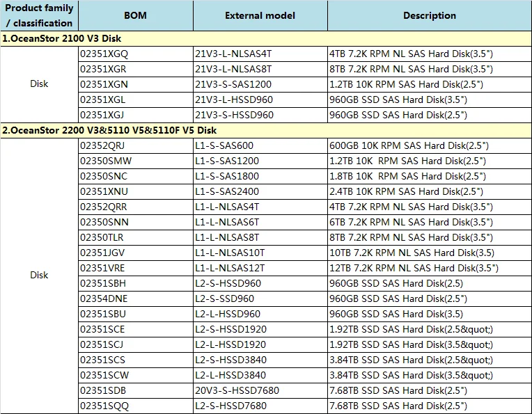Select external model 21V3-L-NLSAS8T
This screenshot has height=414, width=532.
pyautogui.click(x=233, y=69)
